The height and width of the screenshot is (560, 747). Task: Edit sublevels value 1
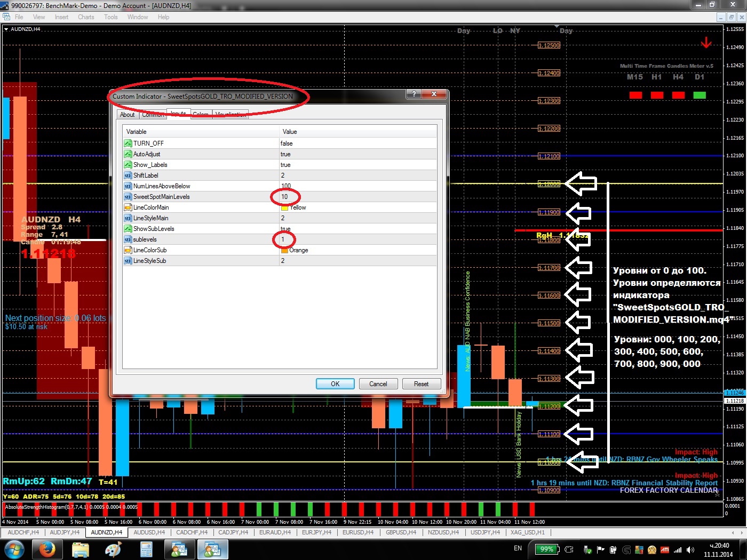[x=358, y=239]
